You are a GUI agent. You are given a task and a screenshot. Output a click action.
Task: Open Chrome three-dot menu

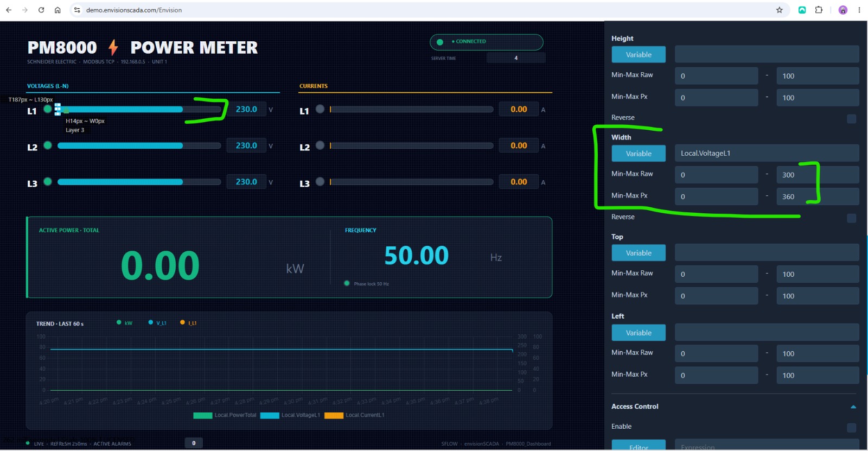tap(859, 10)
